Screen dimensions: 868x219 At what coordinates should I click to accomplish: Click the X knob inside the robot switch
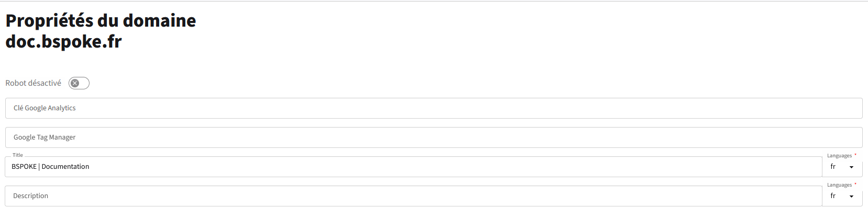(75, 83)
